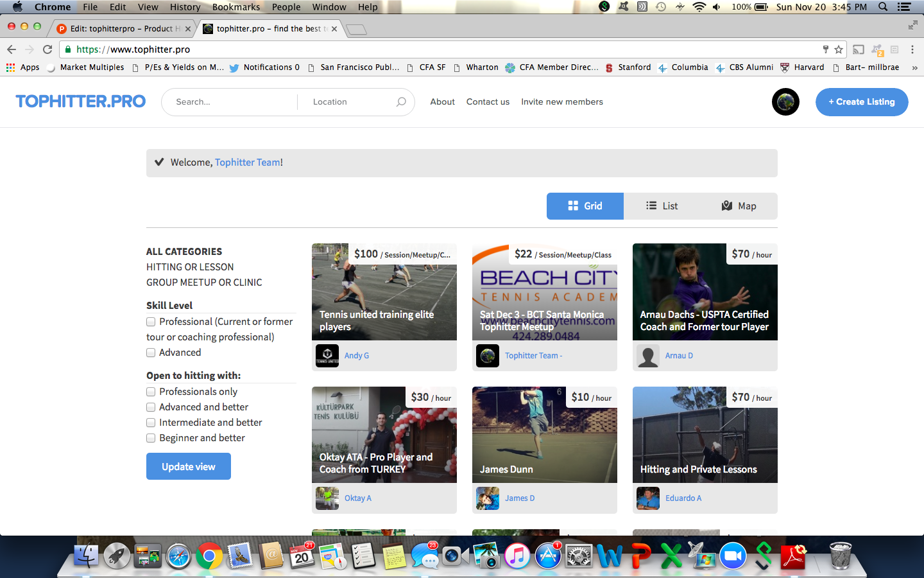Open the History menu in the menu bar
The image size is (924, 578).
[185, 7]
